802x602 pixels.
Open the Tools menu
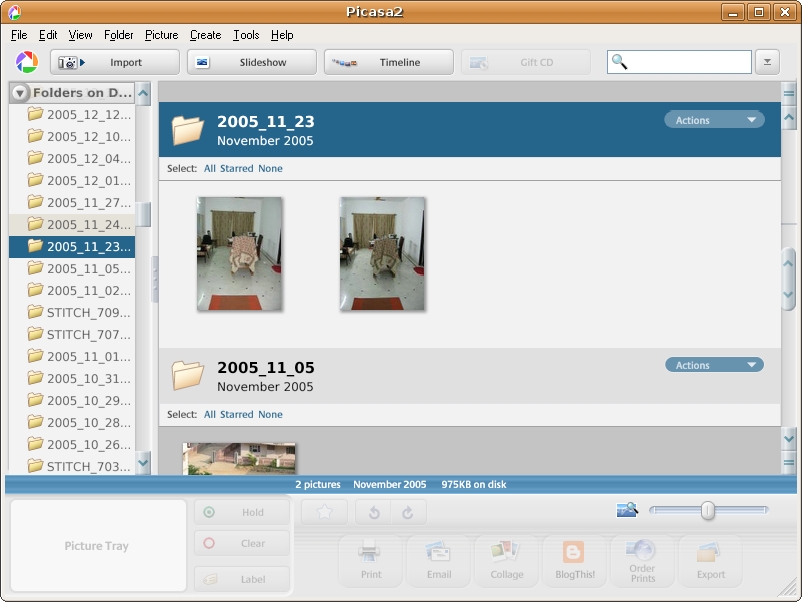(x=246, y=35)
